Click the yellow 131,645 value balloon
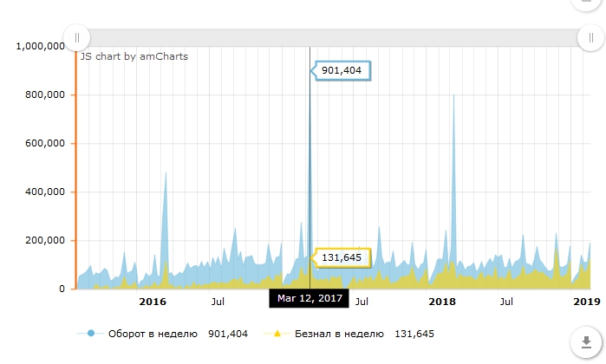This screenshot has width=606, height=364. pos(345,257)
